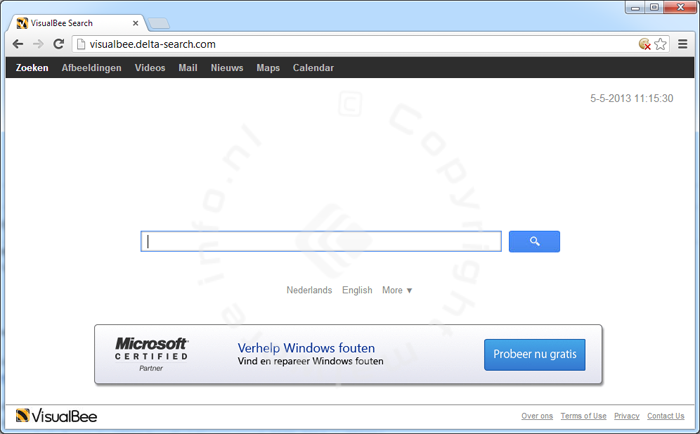Open a new tab with the blank tab button
The height and width of the screenshot is (434, 700).
pos(158,23)
